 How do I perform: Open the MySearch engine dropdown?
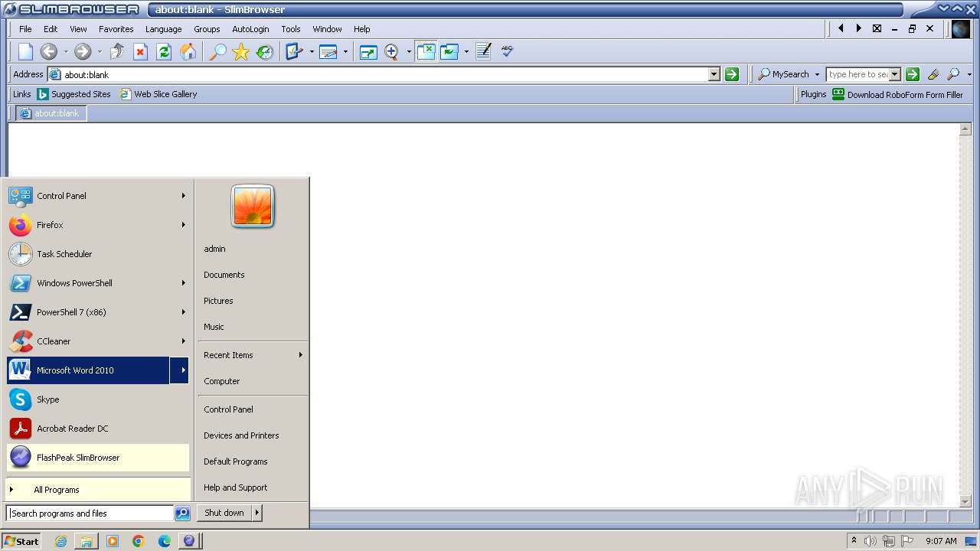tap(817, 74)
